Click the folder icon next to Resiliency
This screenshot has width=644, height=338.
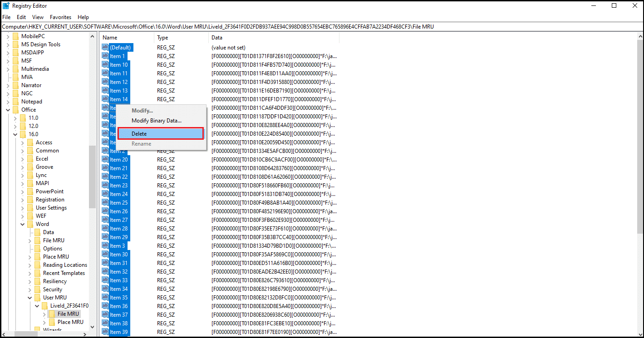[37, 281]
